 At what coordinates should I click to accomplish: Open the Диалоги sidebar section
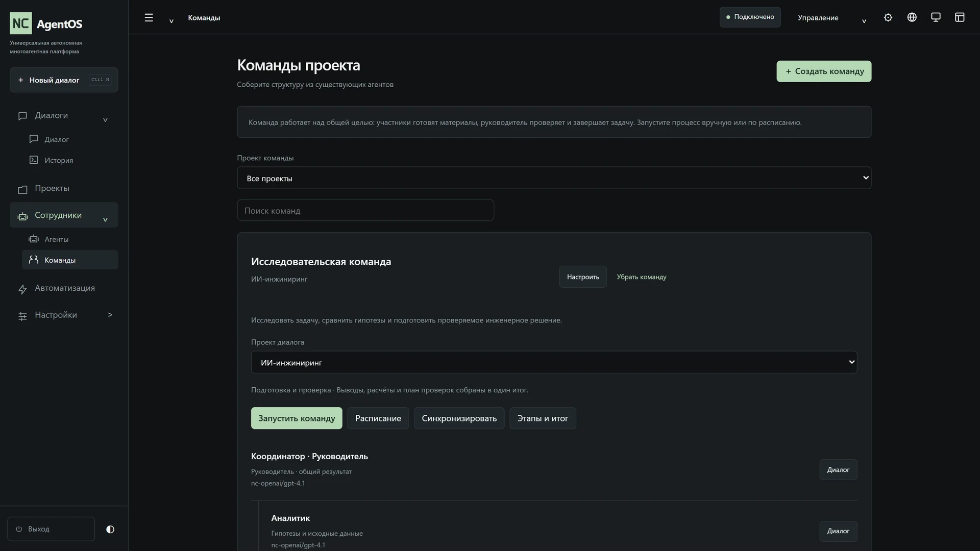click(x=64, y=116)
